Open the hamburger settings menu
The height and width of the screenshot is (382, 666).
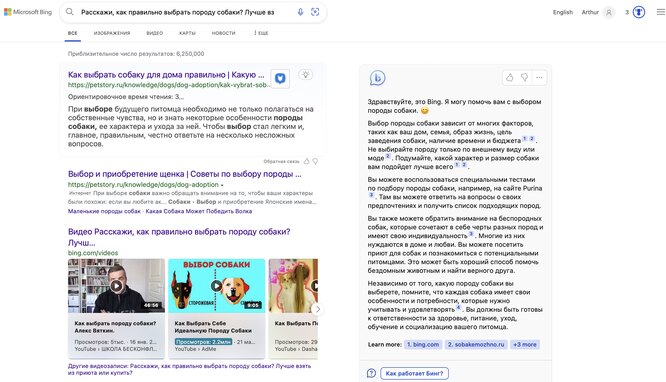pyautogui.click(x=660, y=12)
